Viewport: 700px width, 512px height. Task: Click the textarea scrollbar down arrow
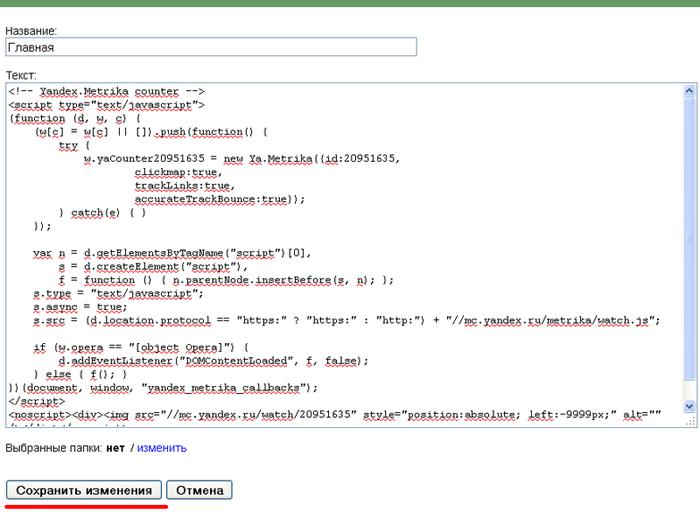pyautogui.click(x=689, y=406)
